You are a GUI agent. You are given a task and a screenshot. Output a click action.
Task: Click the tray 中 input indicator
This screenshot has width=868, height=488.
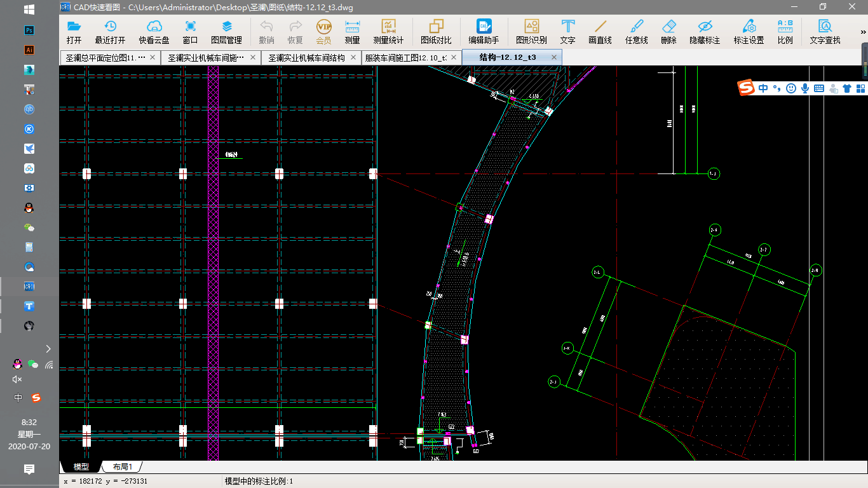(x=18, y=398)
